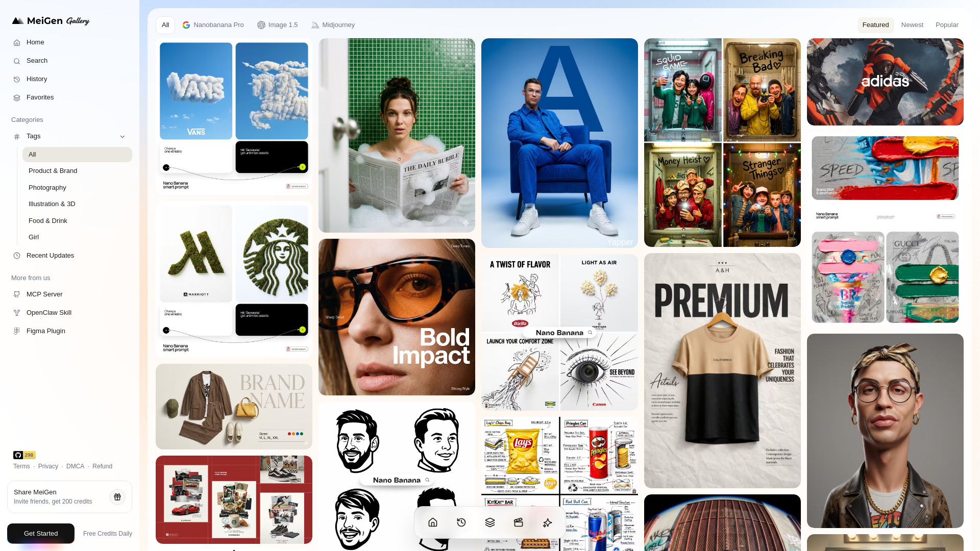Screen dimensions: 980x551
Task: Open GitHub badge showing 298 stars
Action: 24,455
